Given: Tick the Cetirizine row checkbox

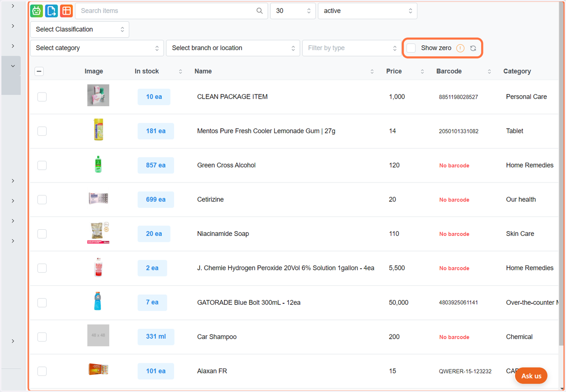Looking at the screenshot, I should (42, 200).
